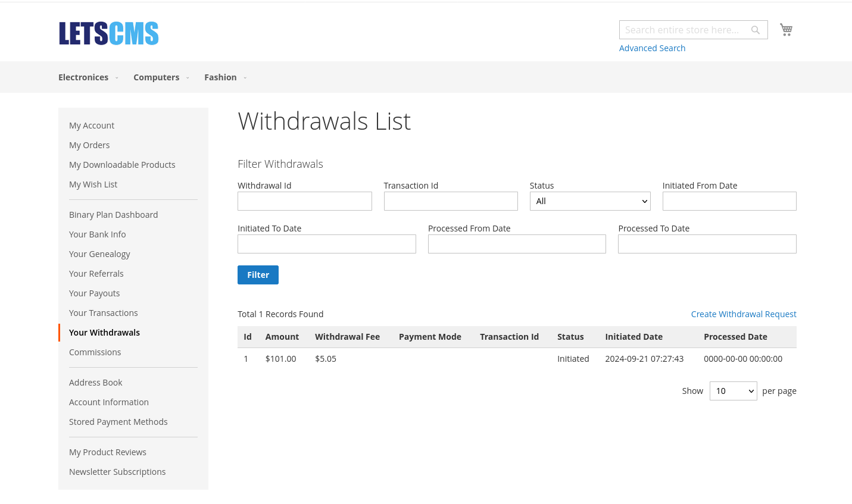Open the Electronices menu
This screenshot has height=504, width=852.
(83, 77)
